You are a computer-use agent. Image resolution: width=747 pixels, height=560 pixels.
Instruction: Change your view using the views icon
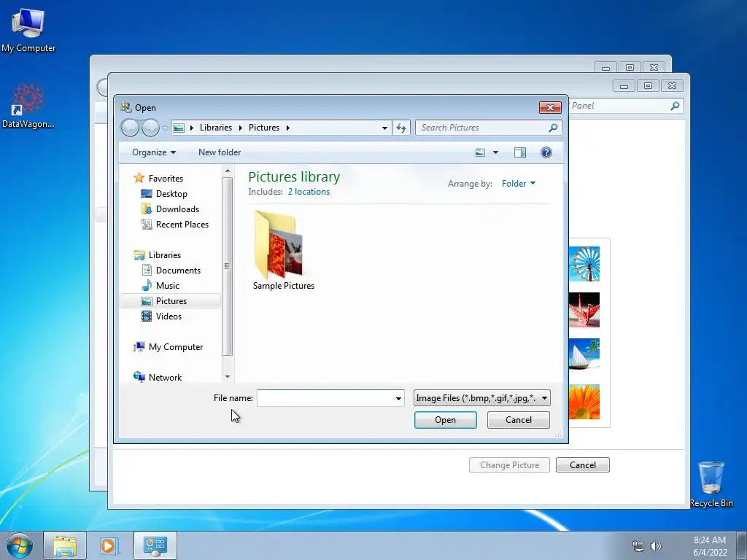pos(480,152)
